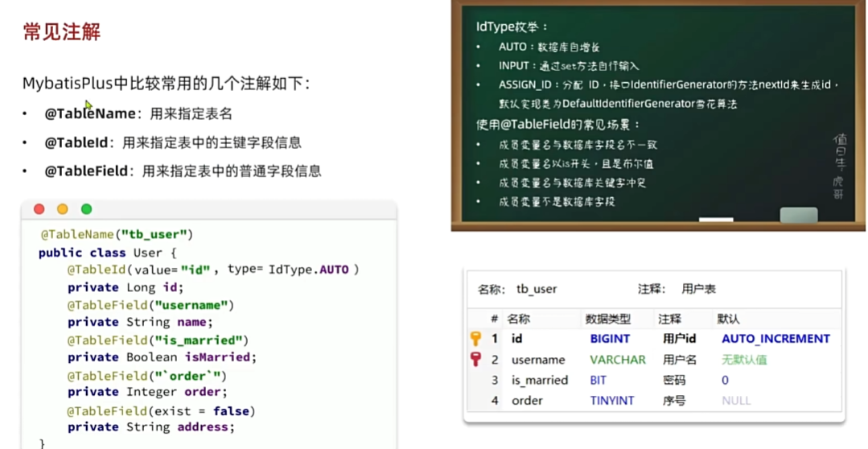Click the 用户id comment cell
Screen dimensions: 868x449
pyautogui.click(x=679, y=338)
